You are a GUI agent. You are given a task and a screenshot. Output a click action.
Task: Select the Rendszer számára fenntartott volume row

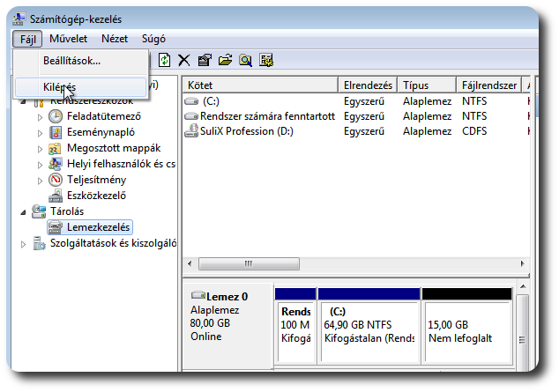pos(356,116)
